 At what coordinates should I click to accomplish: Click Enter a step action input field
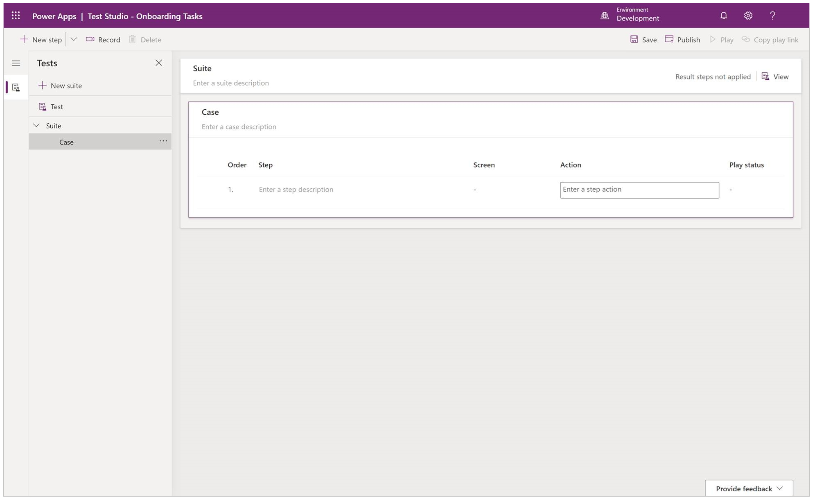point(639,189)
